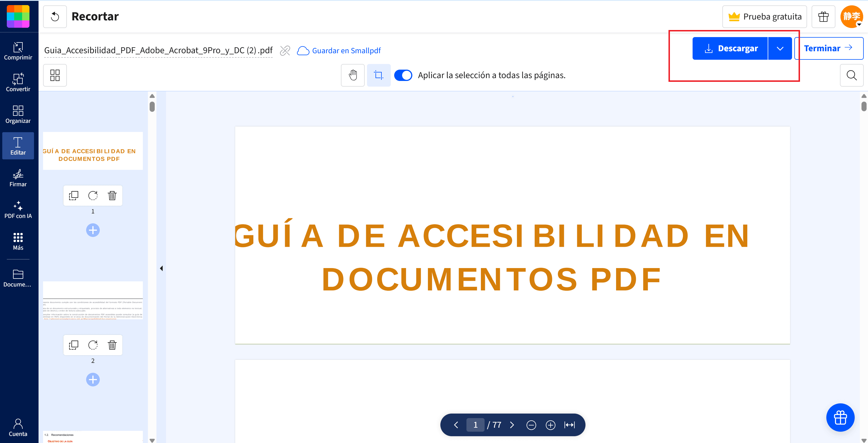868x443 pixels.
Task: Rotate page 2 thumbnail
Action: click(93, 345)
